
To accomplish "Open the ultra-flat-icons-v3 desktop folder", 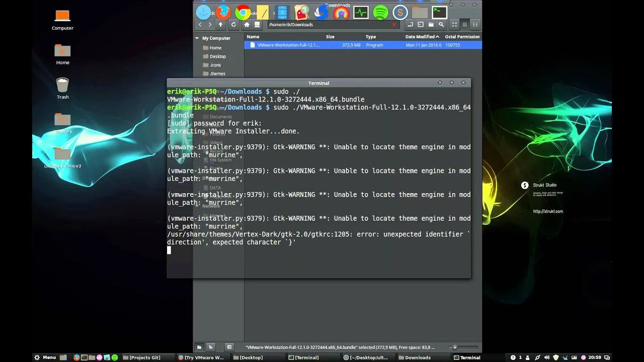I will tap(62, 158).
